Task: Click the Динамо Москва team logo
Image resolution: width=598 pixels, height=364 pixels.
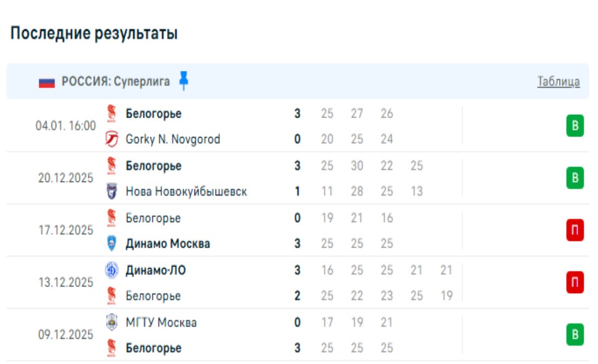Action: (112, 244)
